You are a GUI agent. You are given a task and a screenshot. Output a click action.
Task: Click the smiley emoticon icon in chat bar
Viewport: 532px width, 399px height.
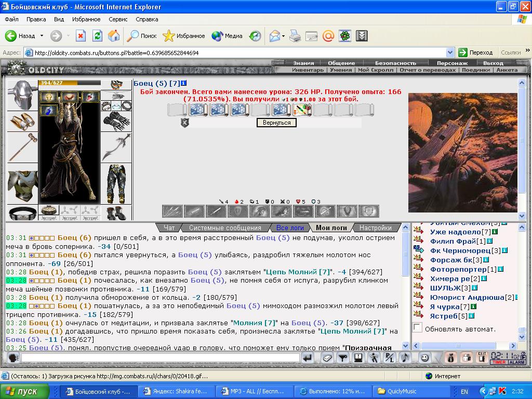coord(424,358)
